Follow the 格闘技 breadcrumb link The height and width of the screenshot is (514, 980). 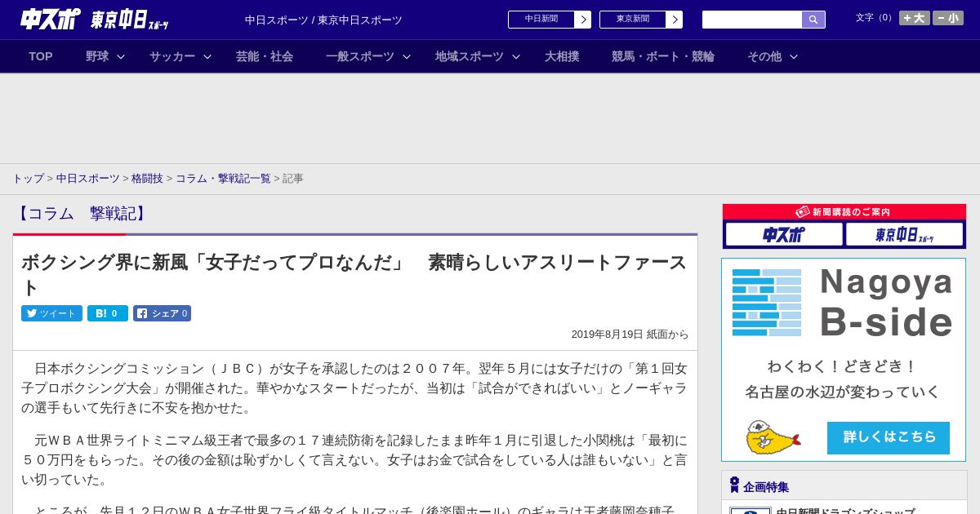click(147, 178)
